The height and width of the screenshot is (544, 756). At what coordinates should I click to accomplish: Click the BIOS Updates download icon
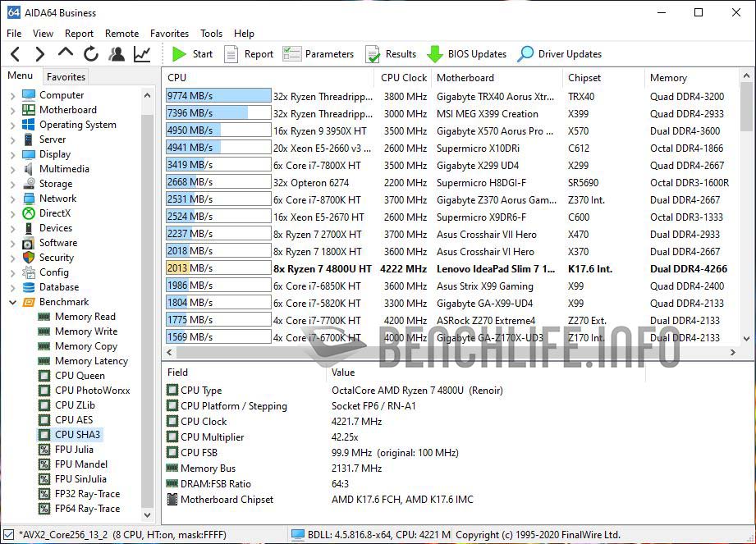pyautogui.click(x=435, y=54)
